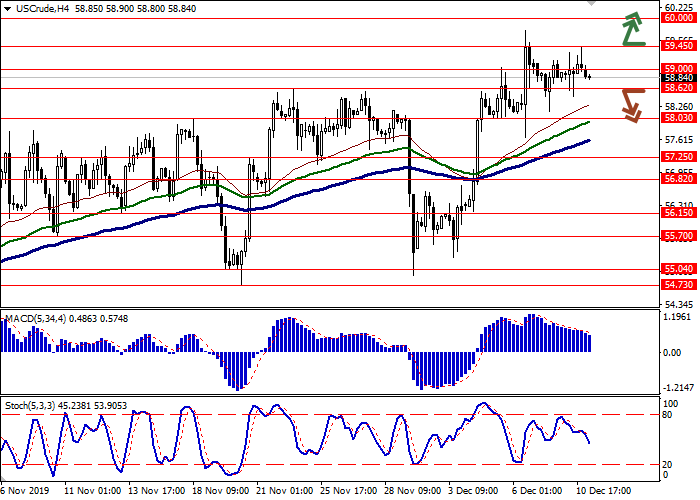Click the 54.730 bottom price label

pos(678,285)
